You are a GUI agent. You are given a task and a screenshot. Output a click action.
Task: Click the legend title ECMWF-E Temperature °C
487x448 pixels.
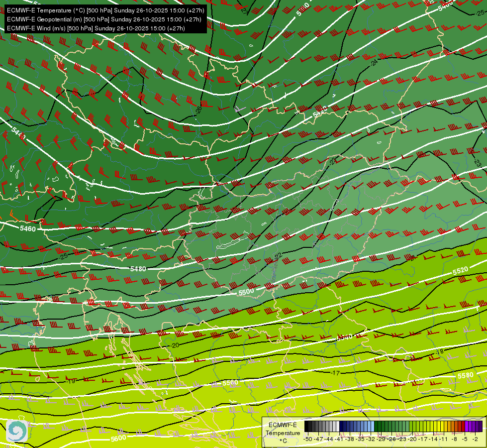pos(283,433)
